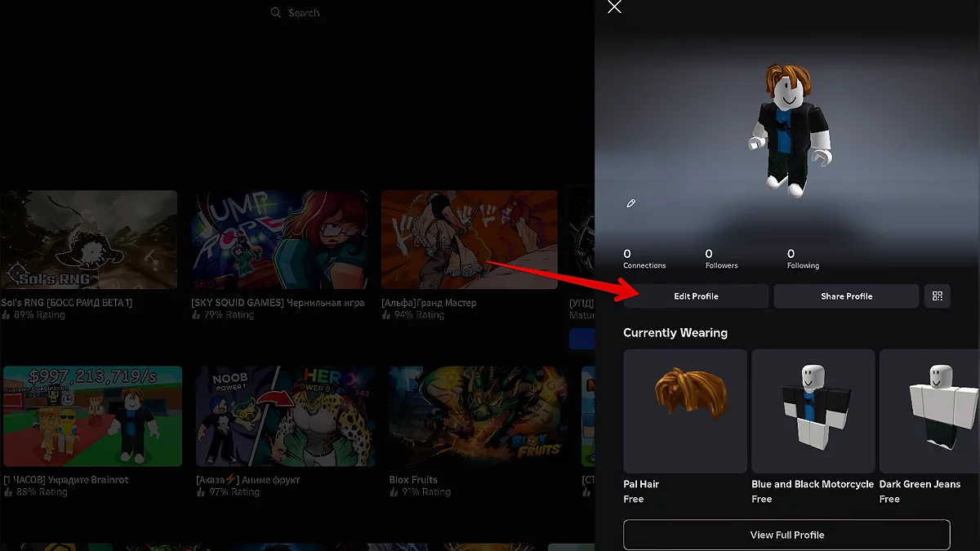Close the profile side panel
The width and height of the screenshot is (980, 551).
pyautogui.click(x=614, y=7)
